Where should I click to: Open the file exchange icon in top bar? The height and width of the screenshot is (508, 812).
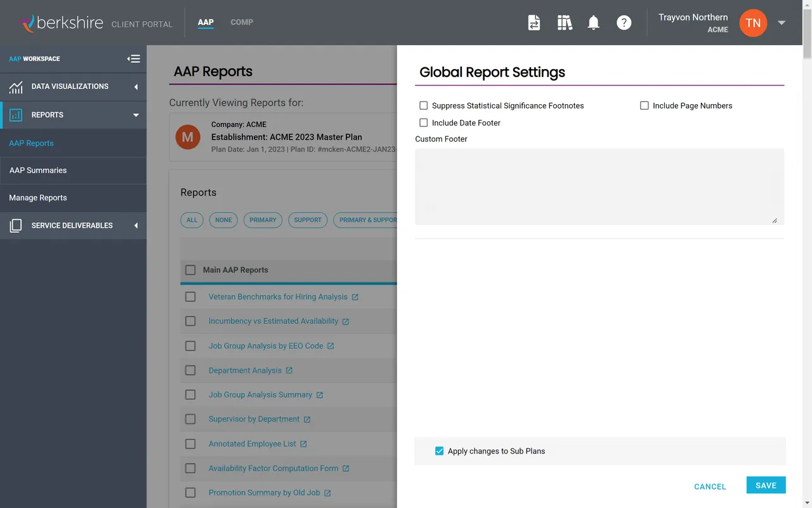(534, 22)
